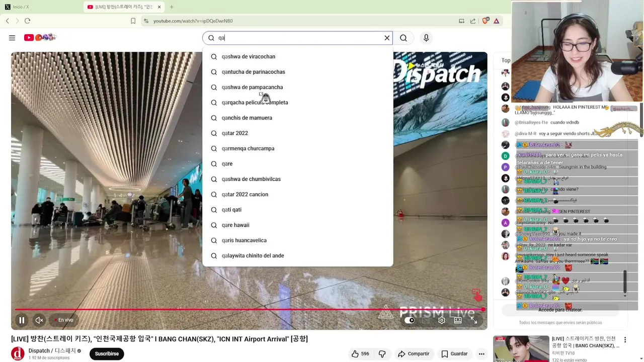Choose suggestion qatar 2022 cancion
This screenshot has height=362, width=644.
point(297,195)
